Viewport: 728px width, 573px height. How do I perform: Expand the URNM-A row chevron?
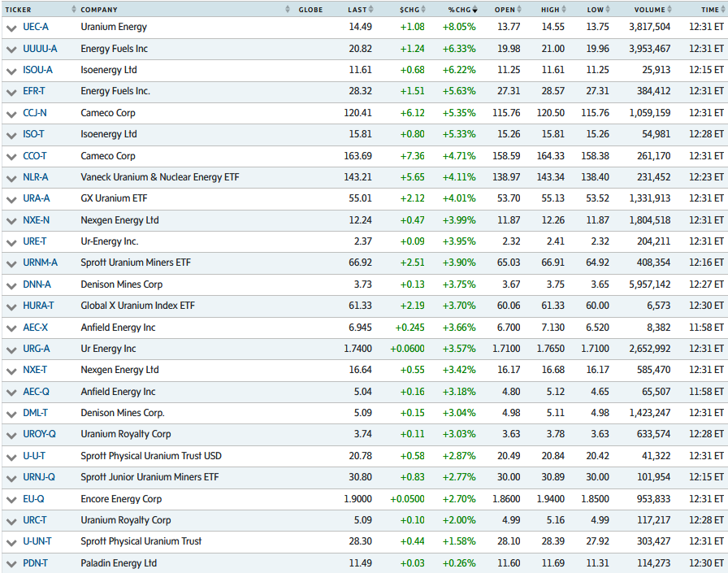pos(11,264)
